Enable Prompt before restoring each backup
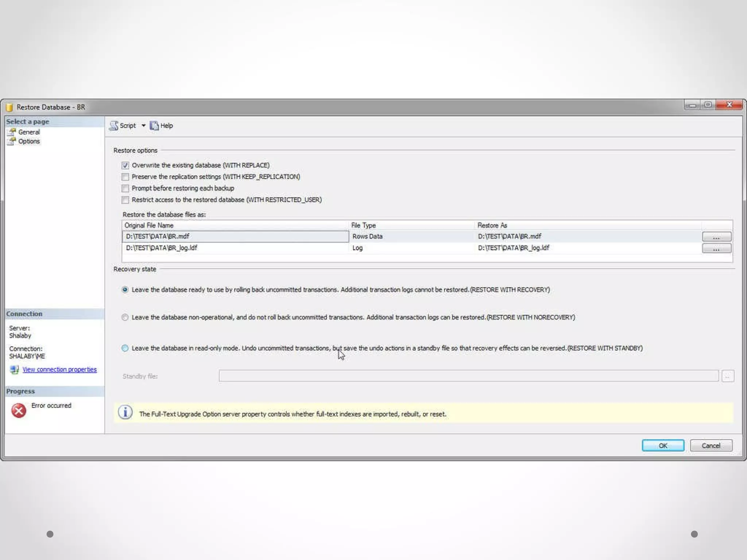This screenshot has height=560, width=747. point(125,188)
